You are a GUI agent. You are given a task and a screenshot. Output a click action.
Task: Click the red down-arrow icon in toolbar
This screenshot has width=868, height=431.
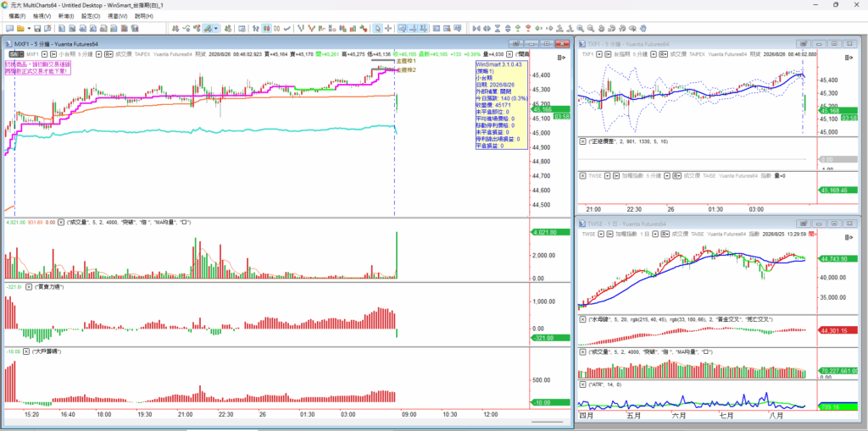pyautogui.click(x=528, y=28)
